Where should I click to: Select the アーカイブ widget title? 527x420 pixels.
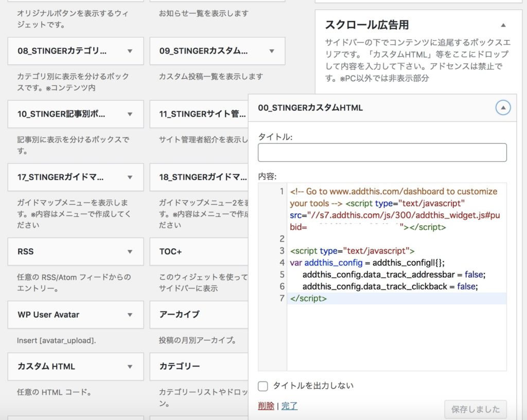point(180,315)
